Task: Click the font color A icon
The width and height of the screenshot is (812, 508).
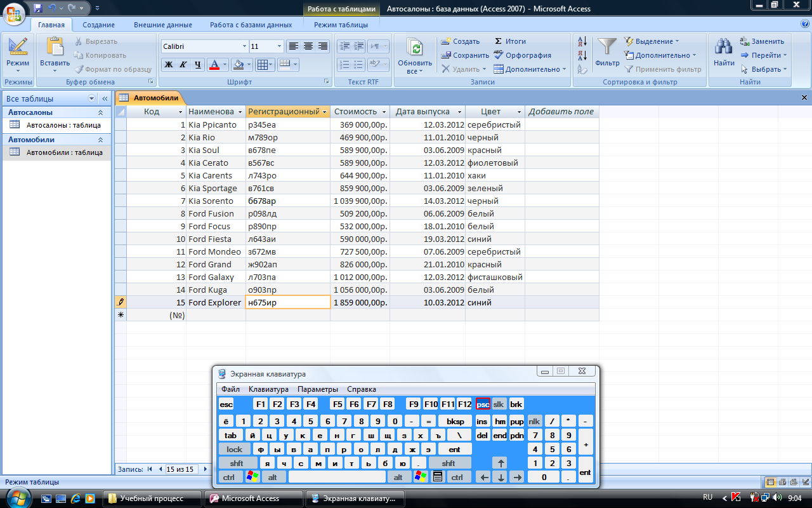Action: (x=214, y=64)
